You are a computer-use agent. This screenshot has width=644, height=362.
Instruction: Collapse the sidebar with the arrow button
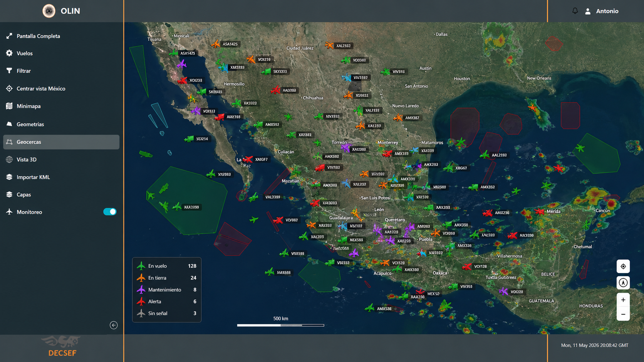click(114, 325)
